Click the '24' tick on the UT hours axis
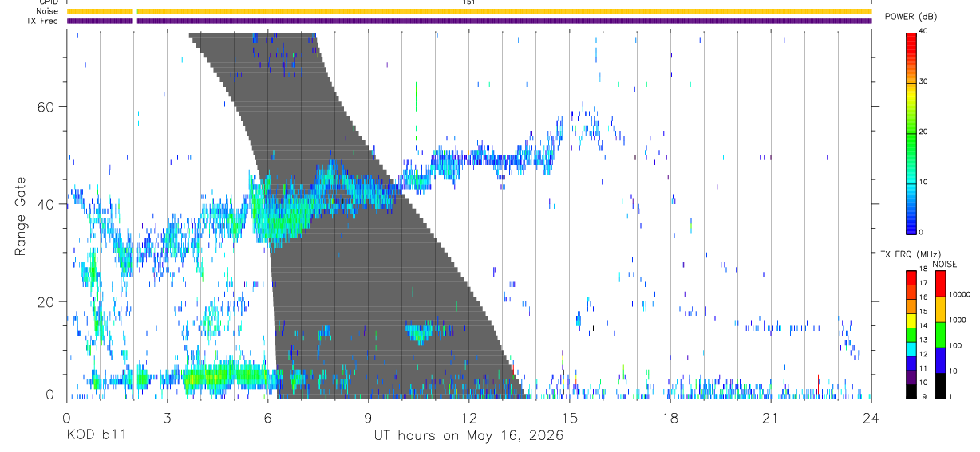This screenshot has width=980, height=452. [871, 418]
